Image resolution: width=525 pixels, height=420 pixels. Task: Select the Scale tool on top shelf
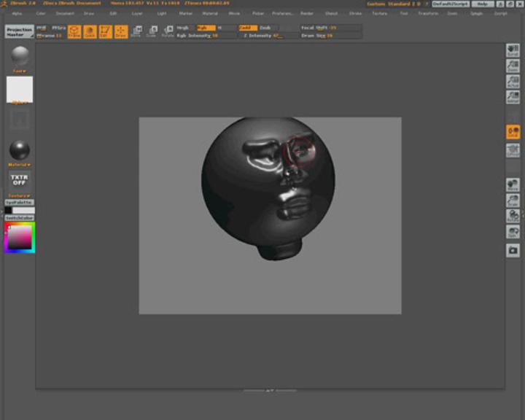(x=152, y=31)
